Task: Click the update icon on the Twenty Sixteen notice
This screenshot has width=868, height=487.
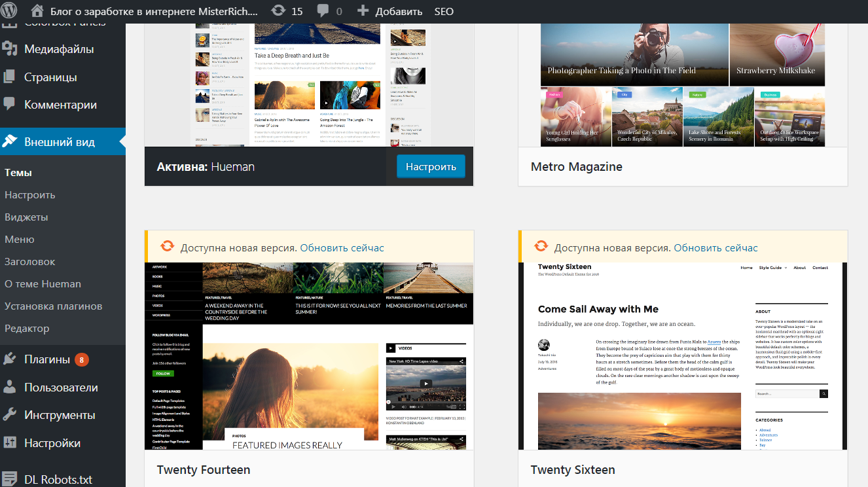Action: [541, 247]
